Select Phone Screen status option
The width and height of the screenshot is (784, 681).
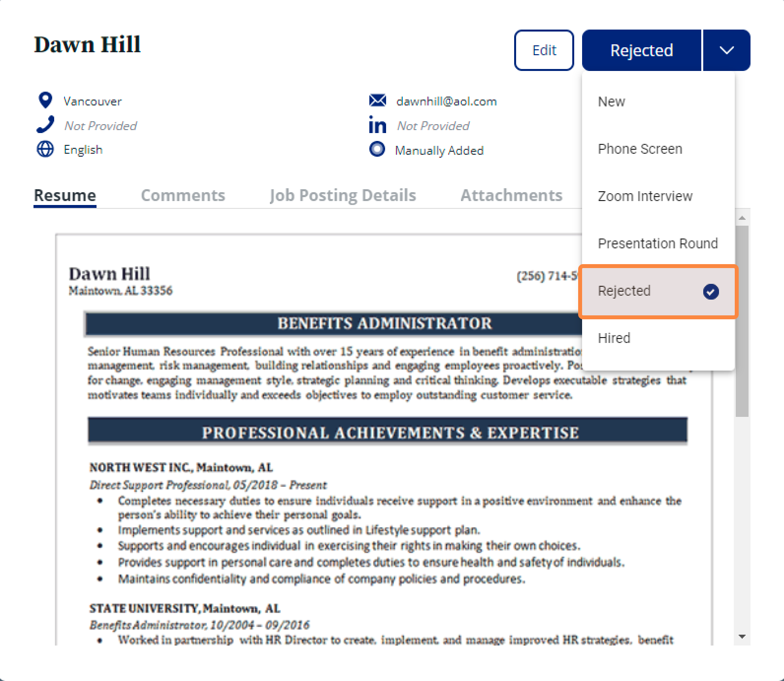click(658, 149)
